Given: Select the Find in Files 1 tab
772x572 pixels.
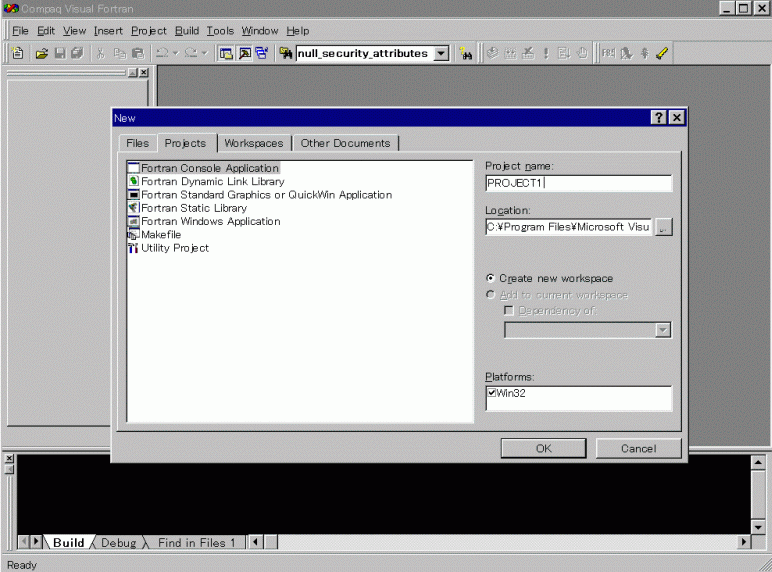Looking at the screenshot, I should tap(196, 542).
